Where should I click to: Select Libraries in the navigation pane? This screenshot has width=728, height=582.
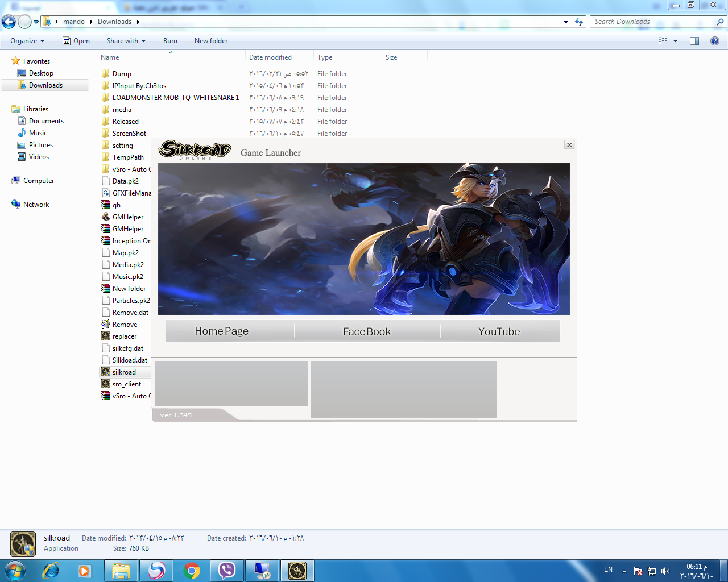tap(36, 109)
